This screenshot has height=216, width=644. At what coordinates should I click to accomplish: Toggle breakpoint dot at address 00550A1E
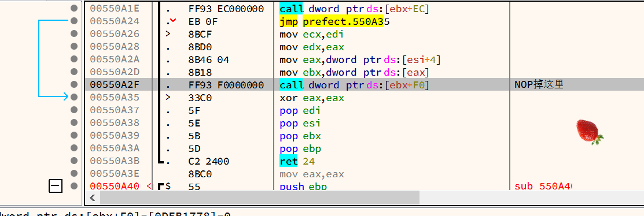pyautogui.click(x=74, y=8)
